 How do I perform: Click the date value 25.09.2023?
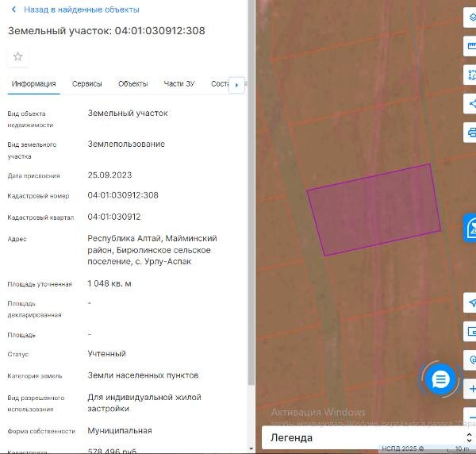click(x=109, y=175)
